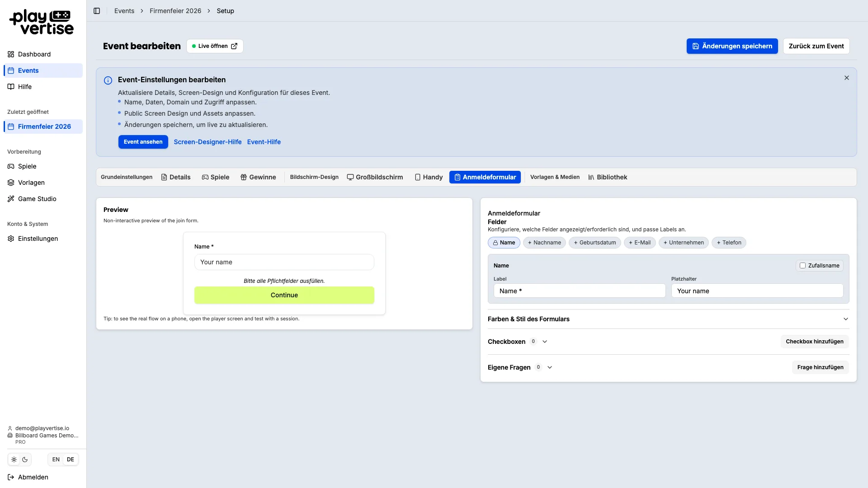Switch to the Gewinne tab
The width and height of the screenshot is (868, 488).
(258, 177)
